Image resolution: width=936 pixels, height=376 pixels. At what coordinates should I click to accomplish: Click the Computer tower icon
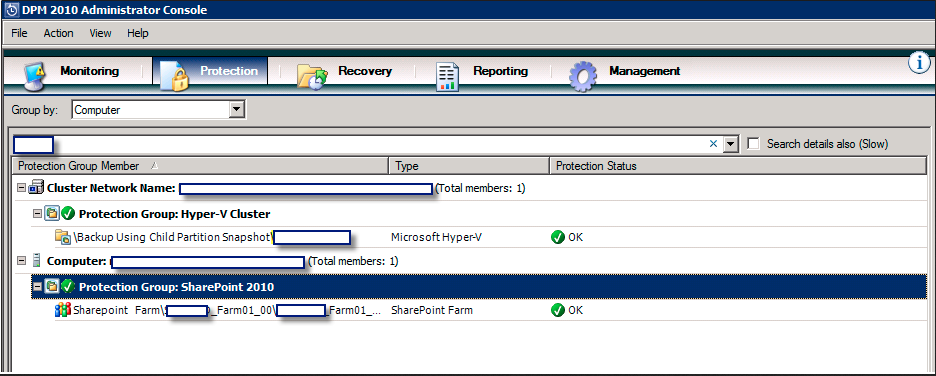click(x=37, y=261)
